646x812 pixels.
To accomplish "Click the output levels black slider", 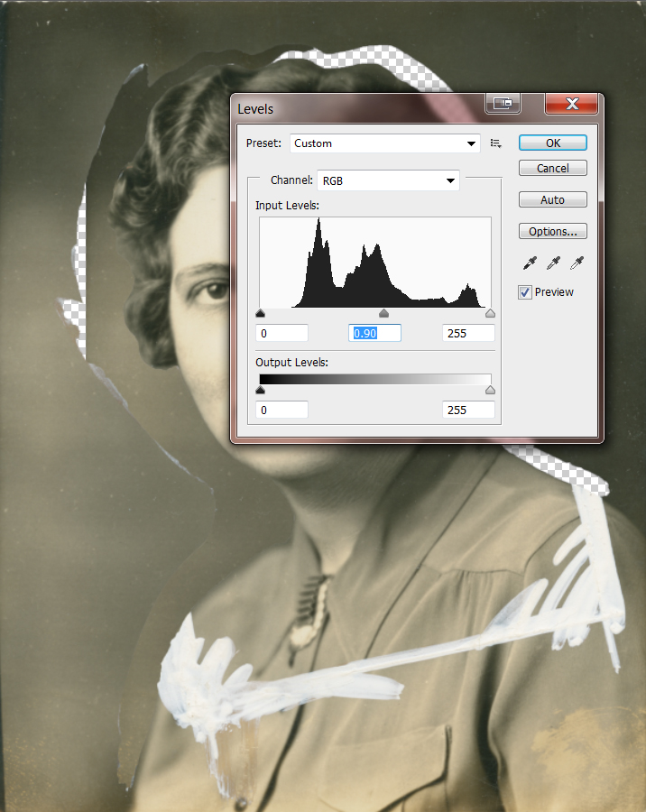I will pos(261,391).
